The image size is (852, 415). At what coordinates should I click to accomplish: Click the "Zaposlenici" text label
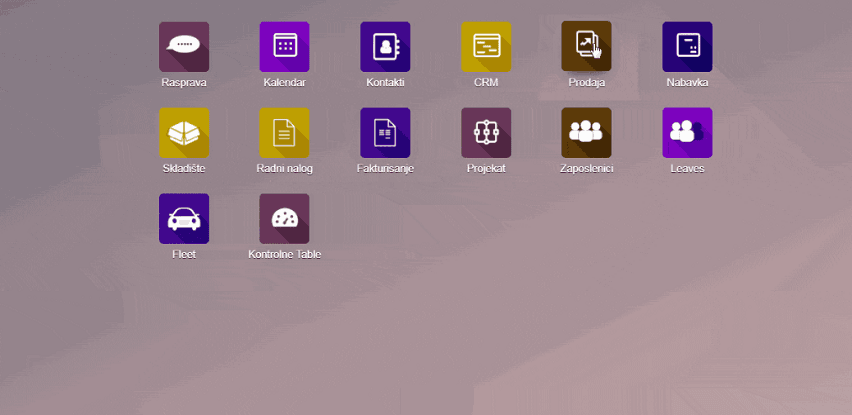[586, 169]
